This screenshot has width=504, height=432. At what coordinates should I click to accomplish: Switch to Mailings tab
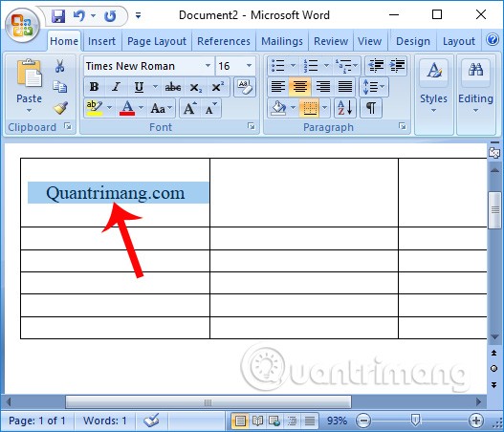click(x=282, y=41)
